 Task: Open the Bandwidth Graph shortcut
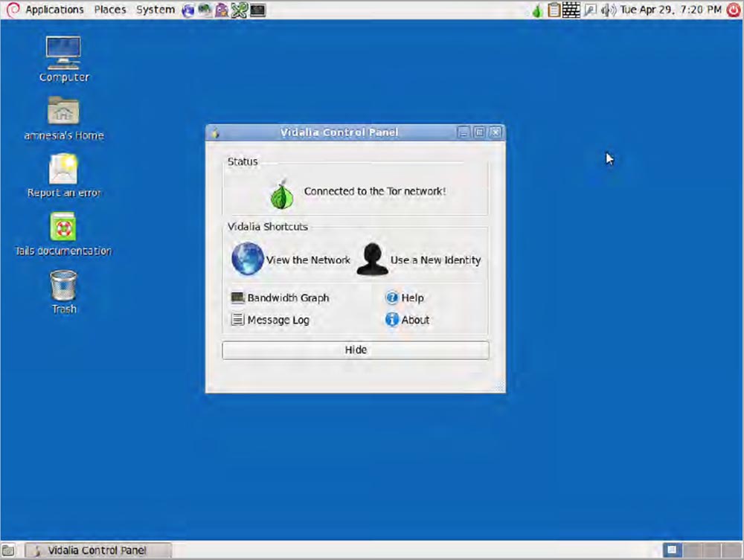point(280,297)
